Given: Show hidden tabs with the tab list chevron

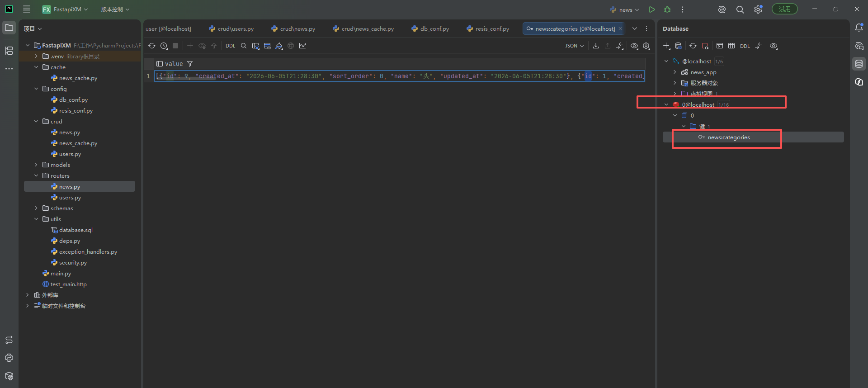Looking at the screenshot, I should coord(635,28).
